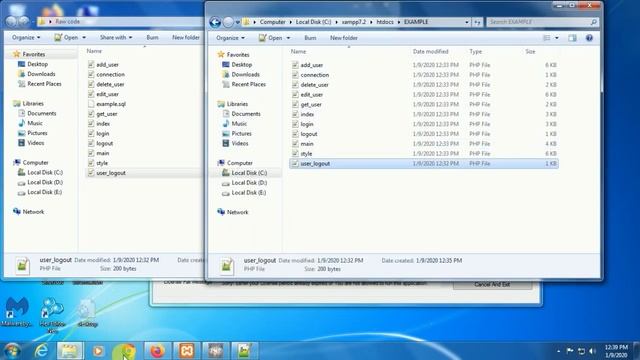Show hidden tray icons arrow
Image resolution: width=640 pixels, height=360 pixels.
(x=558, y=351)
